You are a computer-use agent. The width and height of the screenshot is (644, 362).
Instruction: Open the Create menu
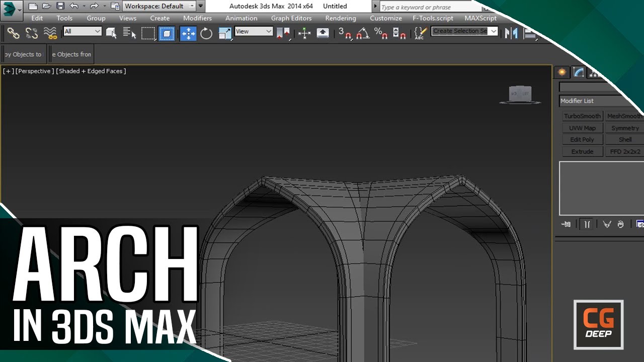[x=160, y=18]
